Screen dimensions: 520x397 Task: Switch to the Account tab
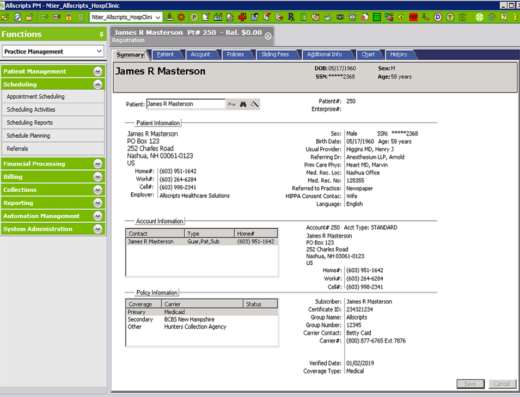[200, 55]
